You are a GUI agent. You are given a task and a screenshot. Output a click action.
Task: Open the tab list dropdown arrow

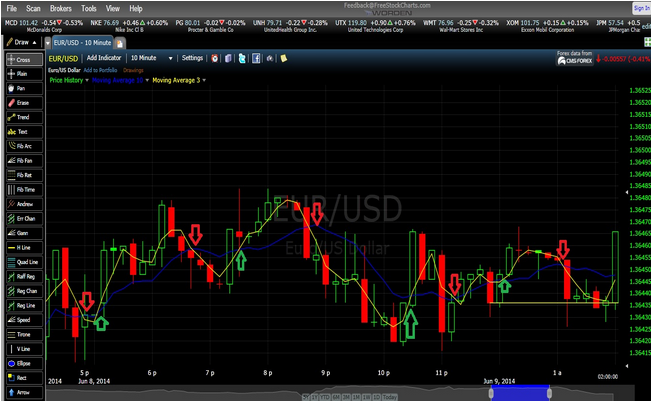47,43
